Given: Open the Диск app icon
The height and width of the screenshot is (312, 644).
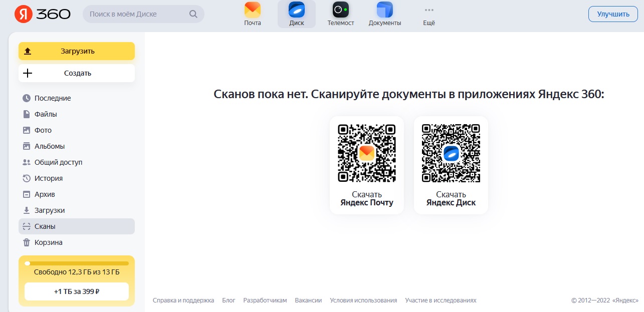Looking at the screenshot, I should 297,10.
